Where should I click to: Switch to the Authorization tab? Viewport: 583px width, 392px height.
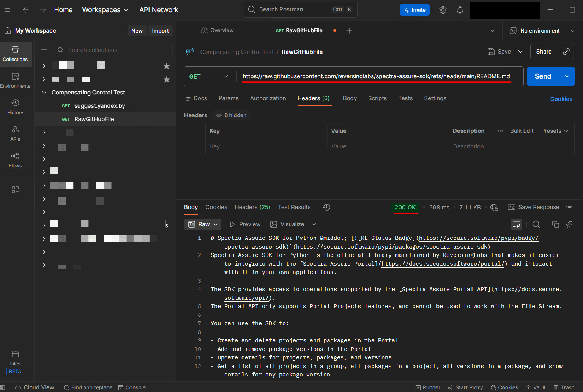tap(268, 98)
